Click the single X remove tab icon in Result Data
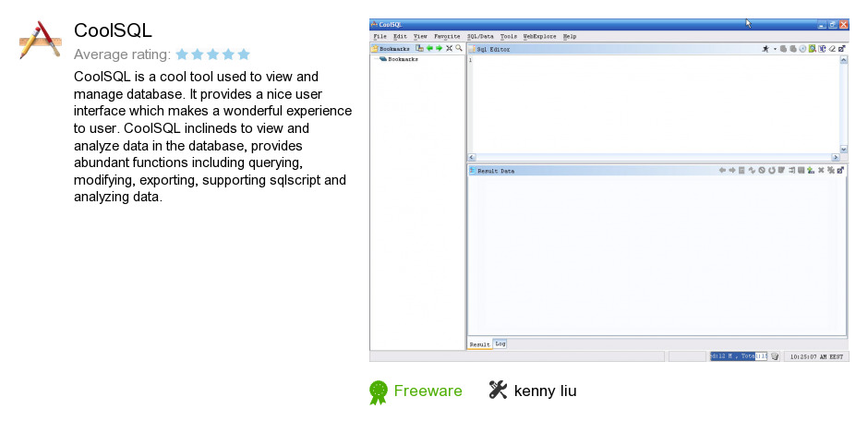Image resolution: width=868 pixels, height=433 pixels. [821, 171]
